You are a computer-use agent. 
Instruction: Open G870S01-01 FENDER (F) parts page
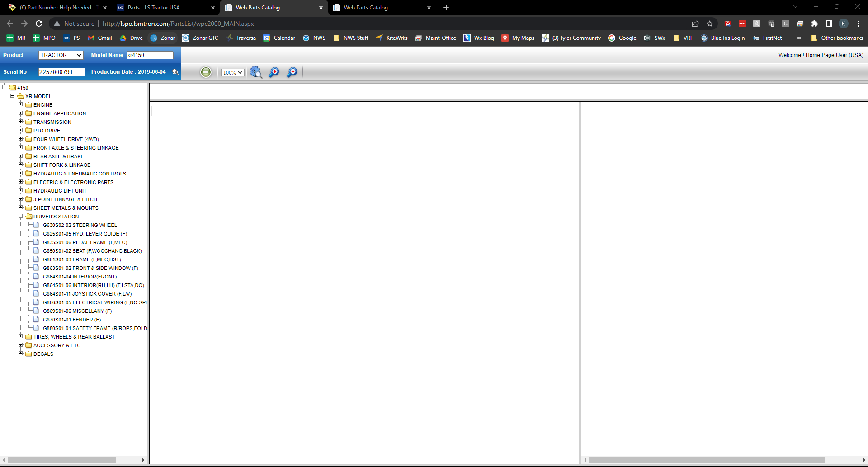(71, 320)
